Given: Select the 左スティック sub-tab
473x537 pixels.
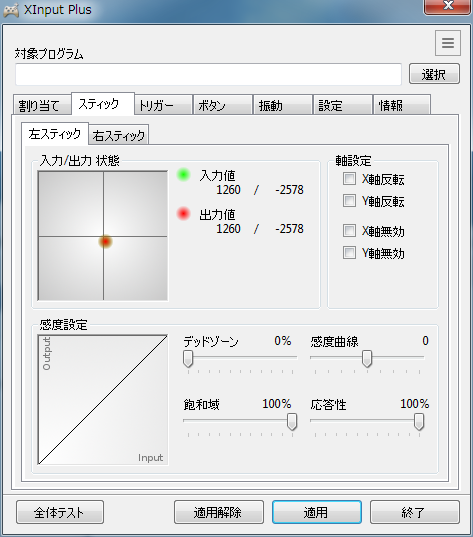Looking at the screenshot, I should tap(55, 134).
